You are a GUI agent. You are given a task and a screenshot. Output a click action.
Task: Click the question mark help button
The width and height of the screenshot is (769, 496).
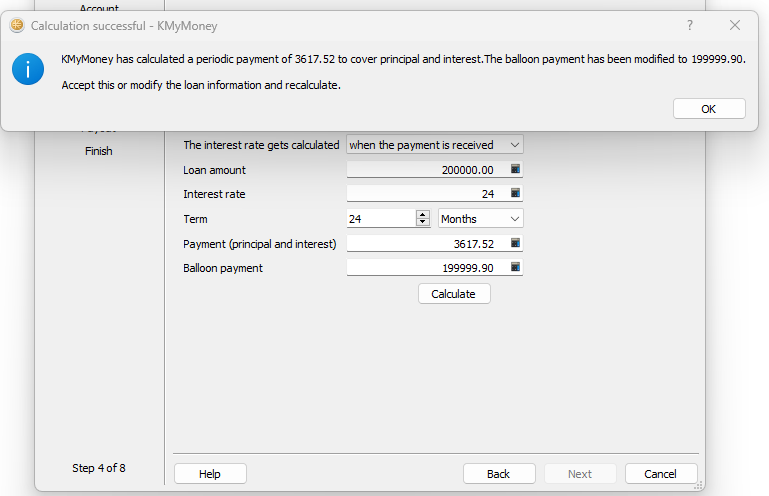point(690,25)
